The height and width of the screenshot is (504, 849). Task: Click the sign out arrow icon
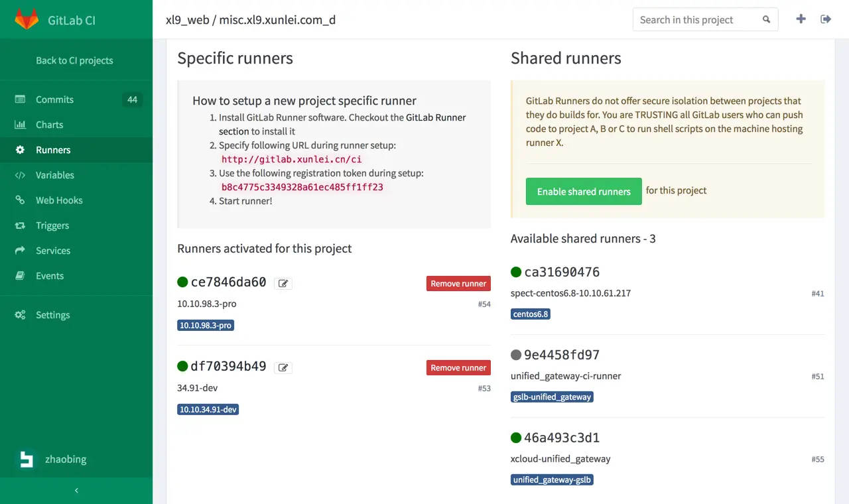(826, 19)
